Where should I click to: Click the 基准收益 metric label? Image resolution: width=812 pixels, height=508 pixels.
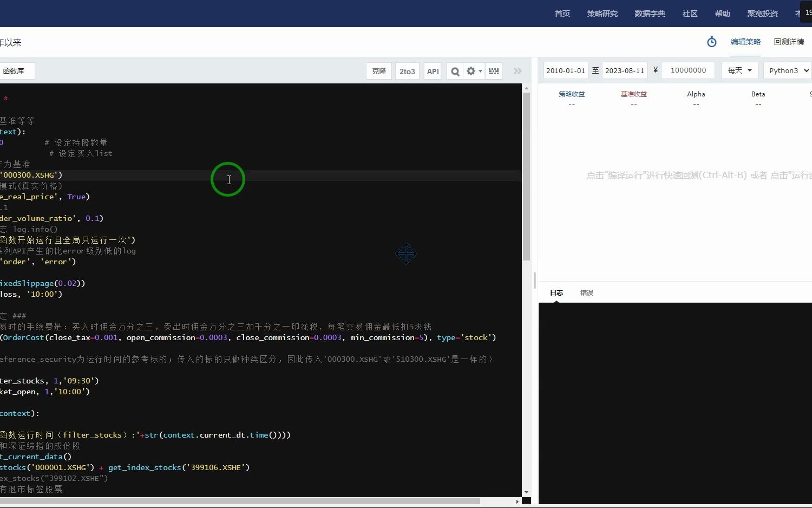(634, 94)
